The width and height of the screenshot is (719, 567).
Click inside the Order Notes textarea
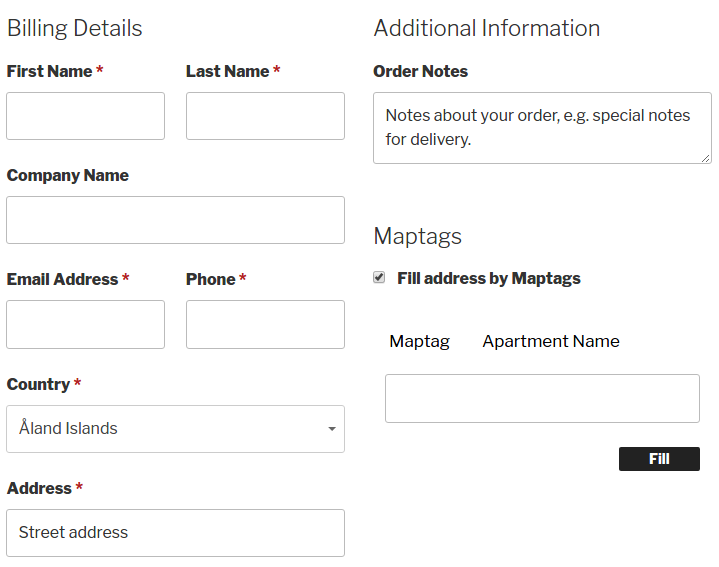tap(542, 128)
